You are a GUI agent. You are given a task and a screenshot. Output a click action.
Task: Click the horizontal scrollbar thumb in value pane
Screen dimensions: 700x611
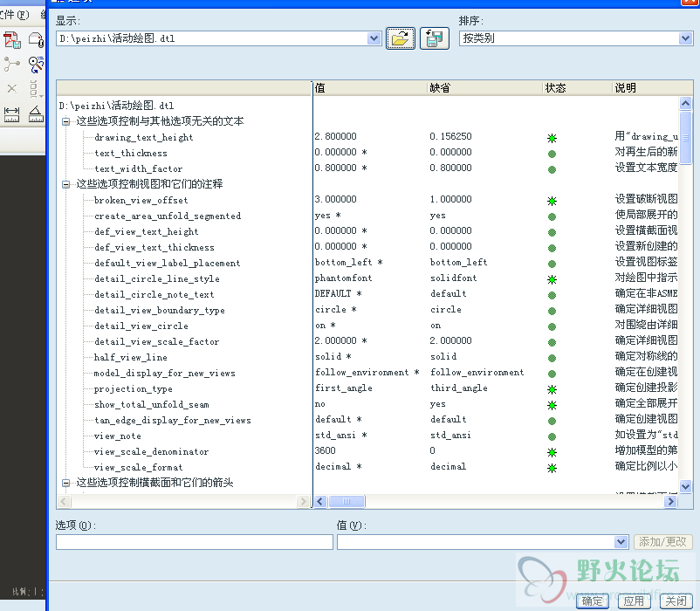coord(347,502)
